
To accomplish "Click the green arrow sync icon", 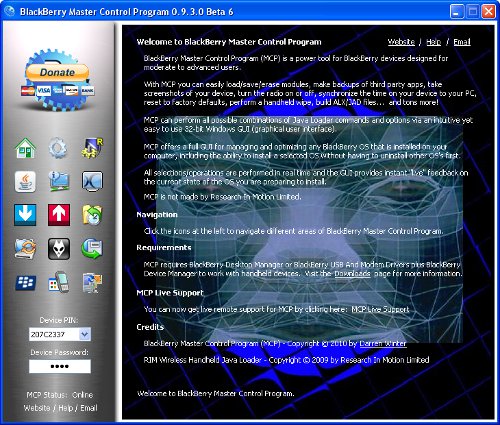I will point(92,249).
